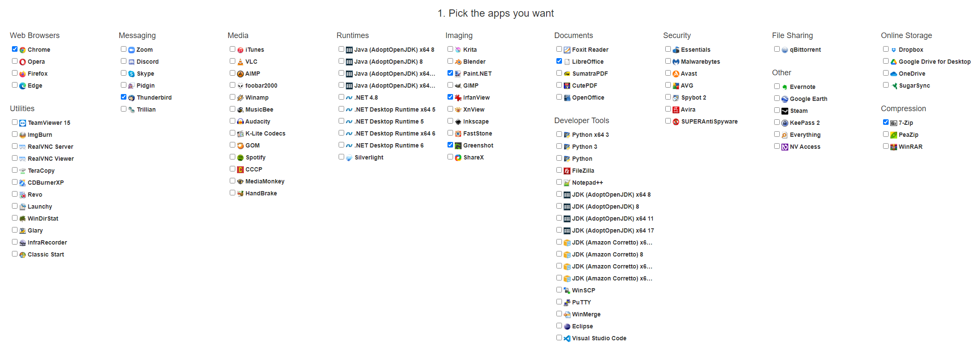Click the Chrome browser icon
Screen dimensions: 980x348
[23, 50]
